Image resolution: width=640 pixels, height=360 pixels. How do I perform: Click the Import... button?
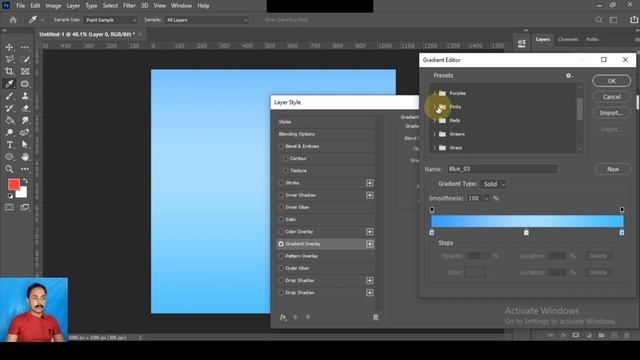pyautogui.click(x=611, y=113)
